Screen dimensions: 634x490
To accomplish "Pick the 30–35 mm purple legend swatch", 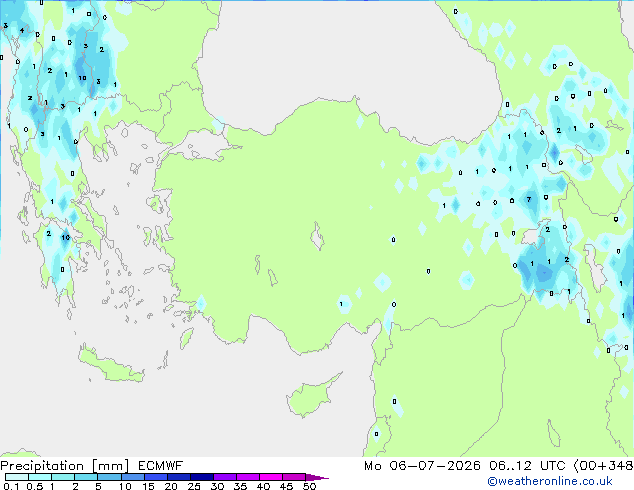I will [224, 477].
